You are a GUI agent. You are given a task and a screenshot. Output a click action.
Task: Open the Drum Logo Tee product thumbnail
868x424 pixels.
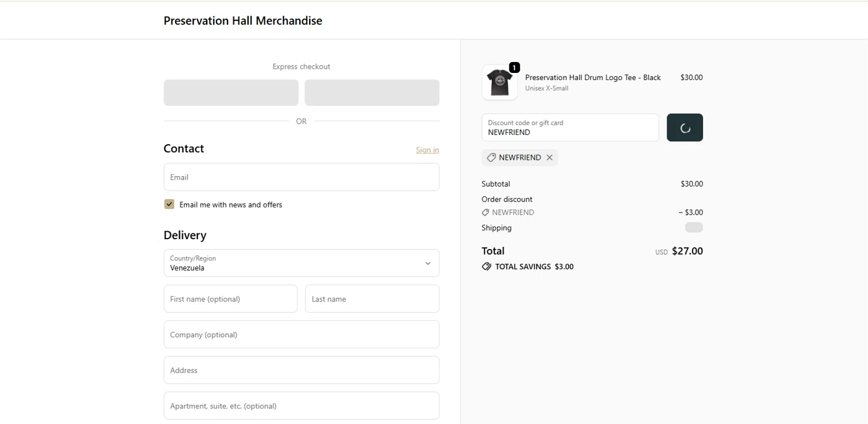[x=499, y=82]
